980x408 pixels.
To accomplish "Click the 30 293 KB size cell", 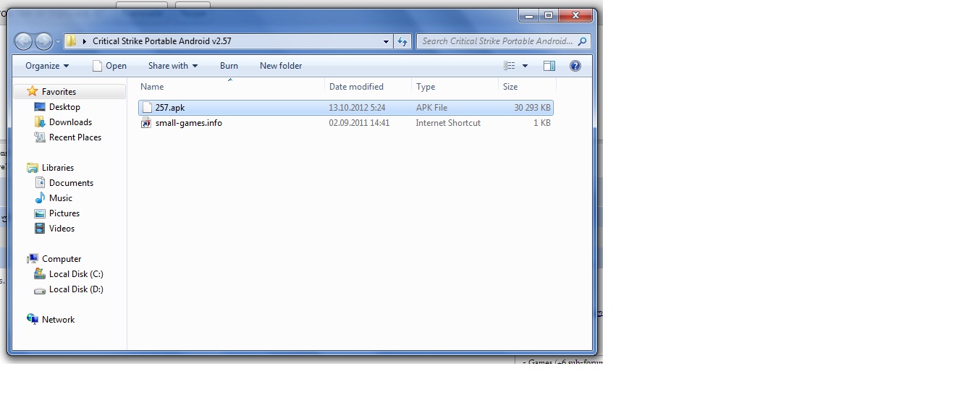I will click(x=533, y=108).
